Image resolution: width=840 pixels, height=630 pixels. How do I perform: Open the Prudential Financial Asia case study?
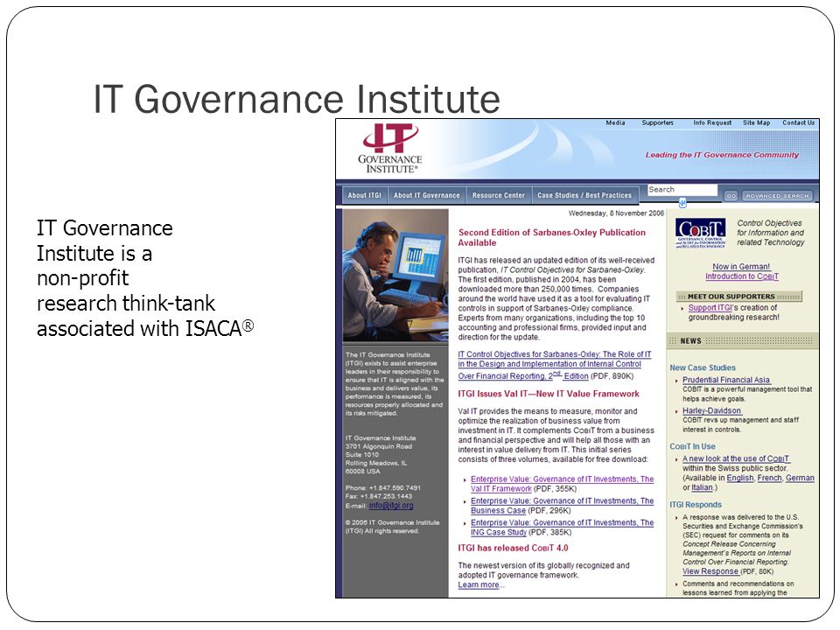[726, 379]
